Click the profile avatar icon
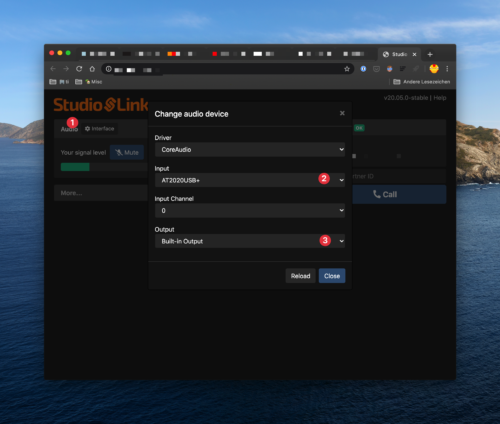Image resolution: width=500 pixels, height=424 pixels. pyautogui.click(x=434, y=69)
